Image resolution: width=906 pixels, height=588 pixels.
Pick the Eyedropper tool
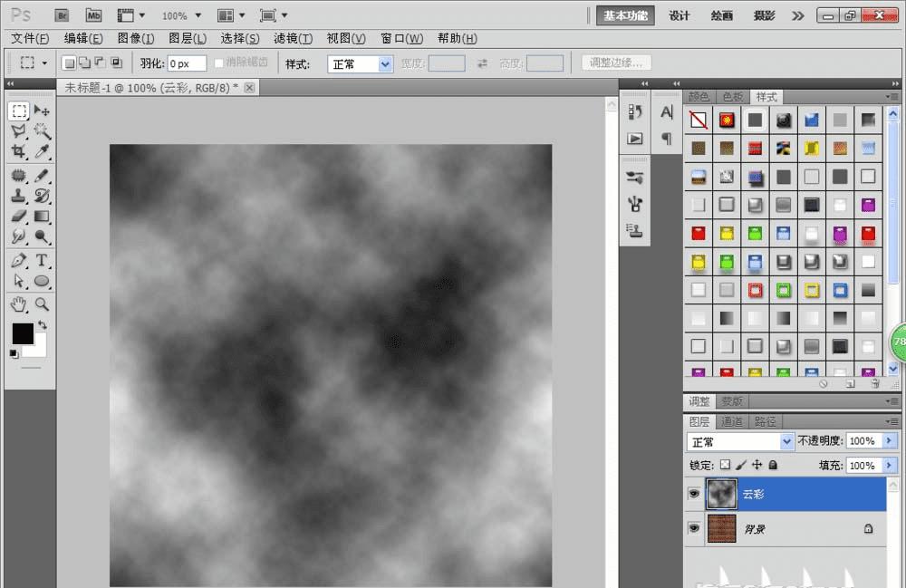click(x=42, y=152)
